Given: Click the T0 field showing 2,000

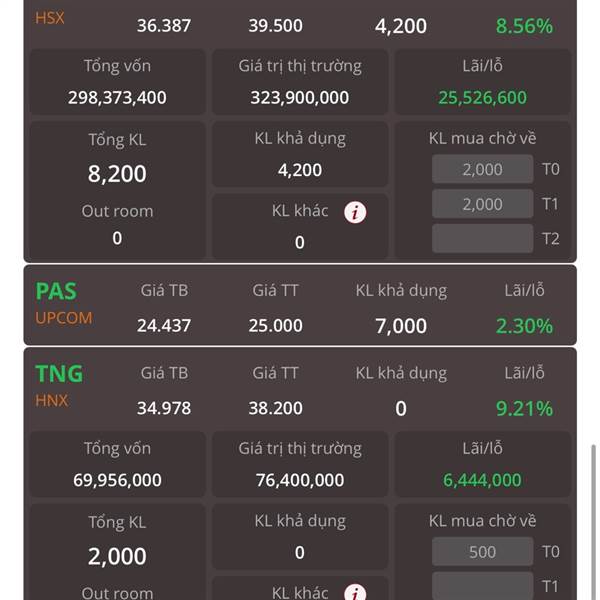Looking at the screenshot, I should tap(482, 169).
